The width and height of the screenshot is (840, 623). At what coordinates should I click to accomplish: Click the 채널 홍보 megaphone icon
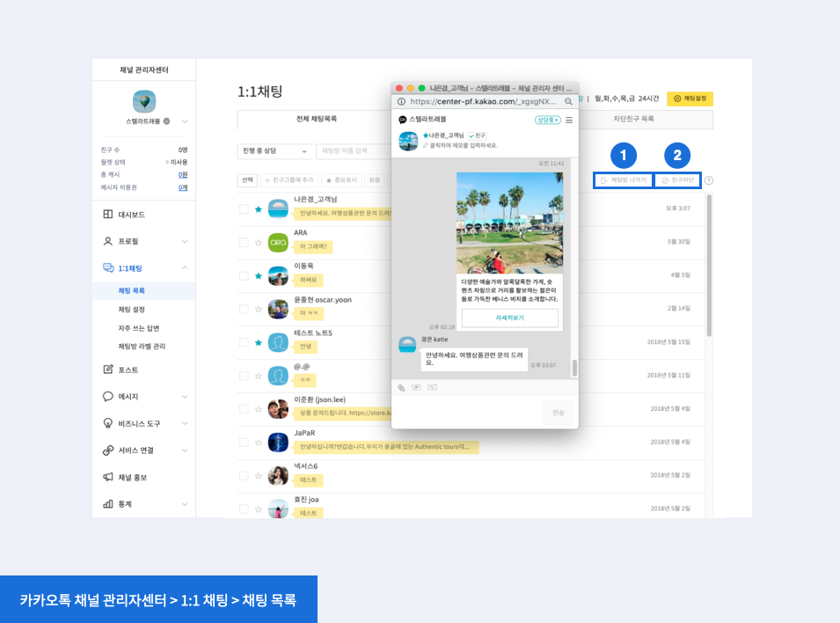107,477
